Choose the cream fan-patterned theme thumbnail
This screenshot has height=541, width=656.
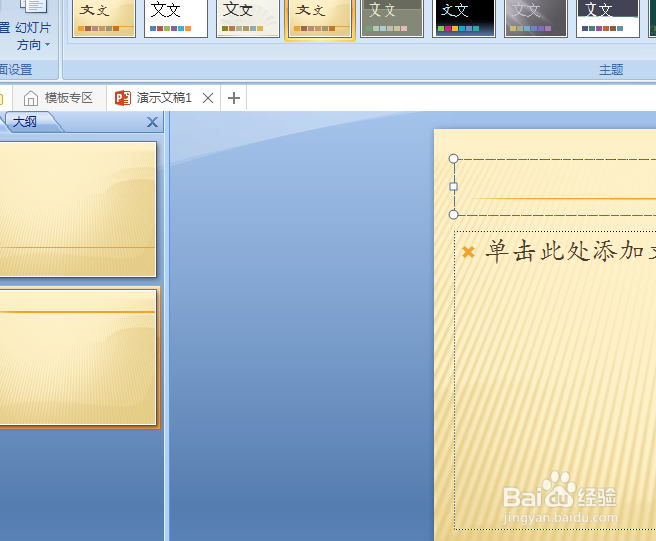248,18
